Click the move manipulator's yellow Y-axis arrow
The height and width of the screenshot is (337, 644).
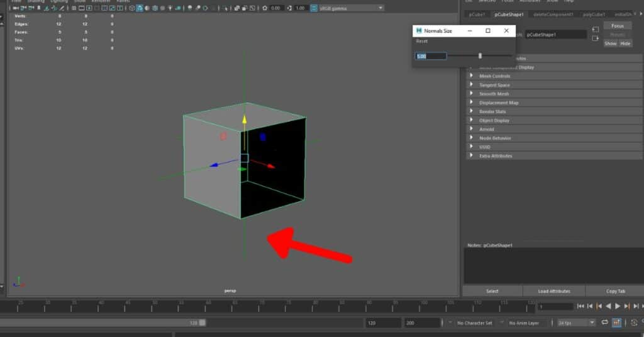[x=245, y=119]
